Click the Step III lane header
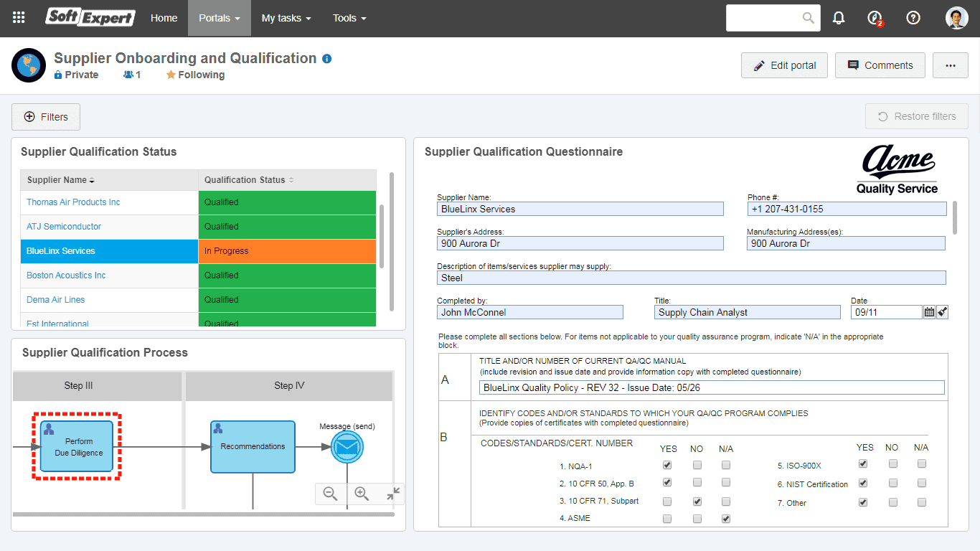Viewport: 980px width, 551px height. tap(97, 386)
